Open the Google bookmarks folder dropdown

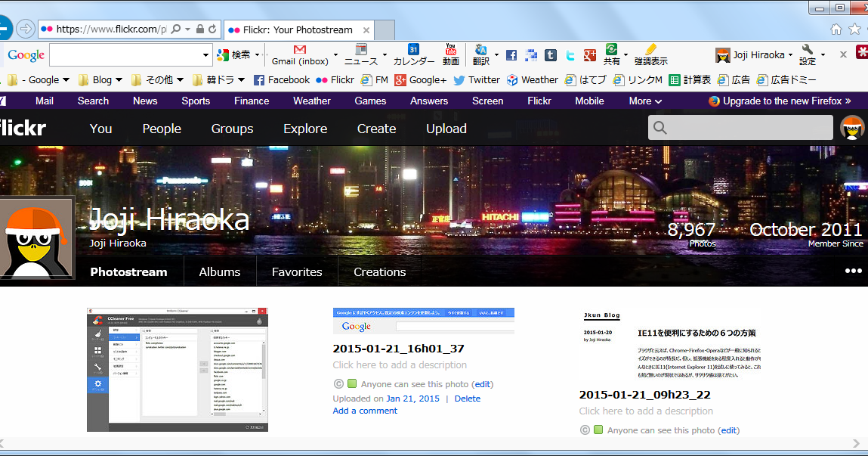click(39, 80)
